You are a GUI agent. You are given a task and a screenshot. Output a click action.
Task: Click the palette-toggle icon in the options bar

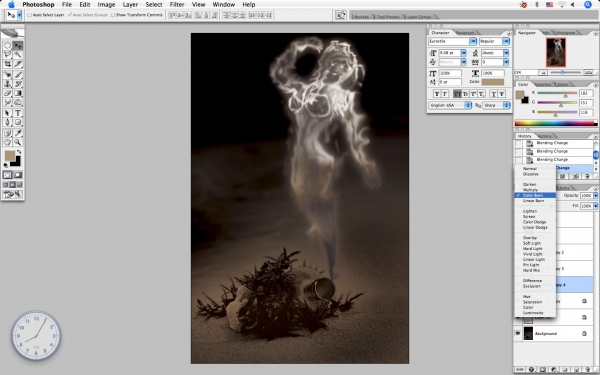click(341, 15)
